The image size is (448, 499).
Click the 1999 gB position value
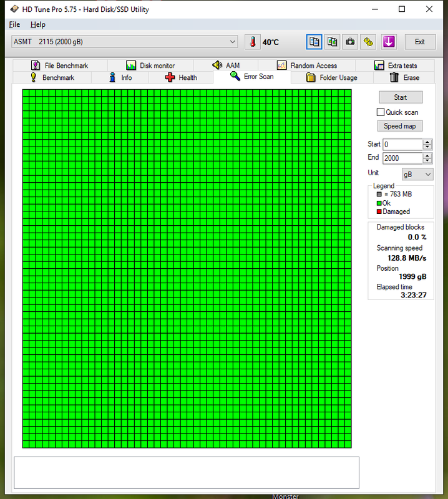(x=412, y=276)
